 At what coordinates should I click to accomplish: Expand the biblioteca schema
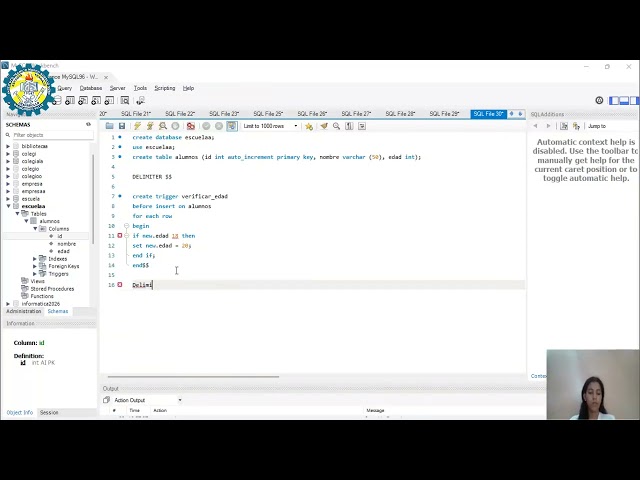(x=8, y=146)
